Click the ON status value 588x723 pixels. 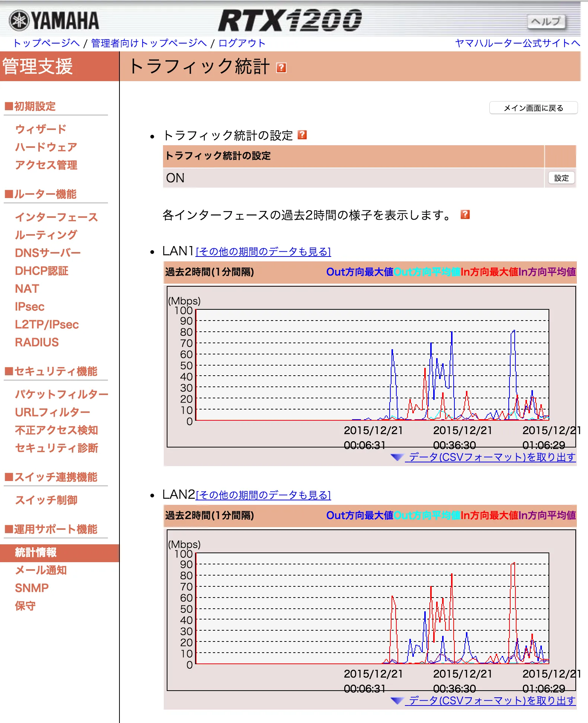pyautogui.click(x=175, y=178)
